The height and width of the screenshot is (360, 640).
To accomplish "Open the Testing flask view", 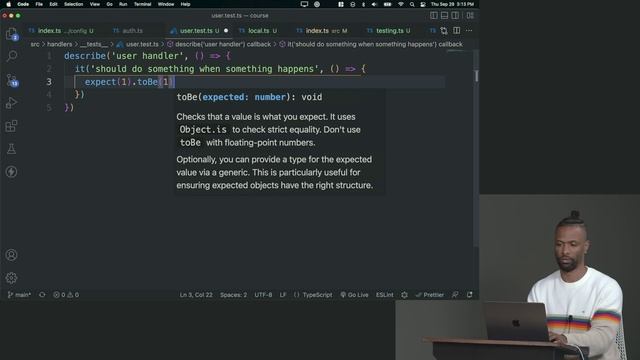I will click(11, 149).
